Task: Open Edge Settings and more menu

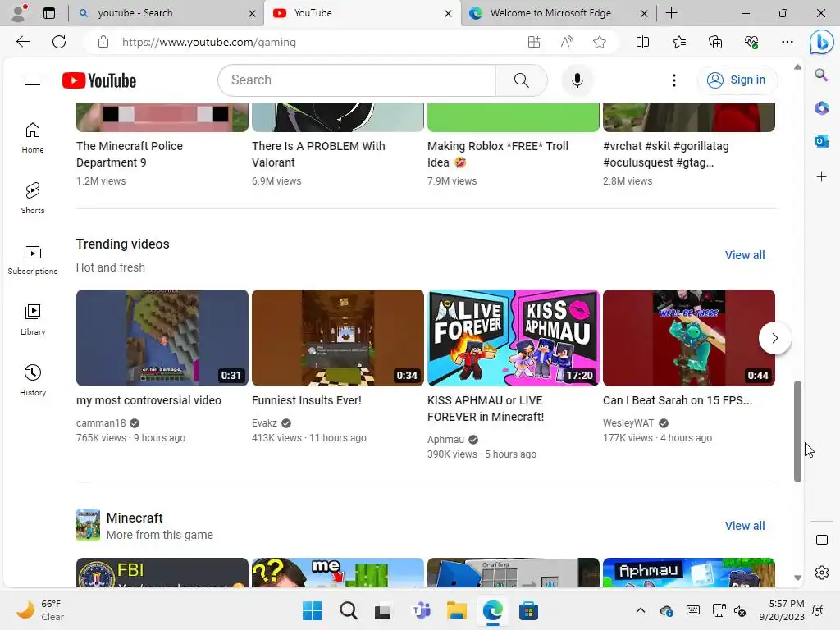Action: click(787, 42)
